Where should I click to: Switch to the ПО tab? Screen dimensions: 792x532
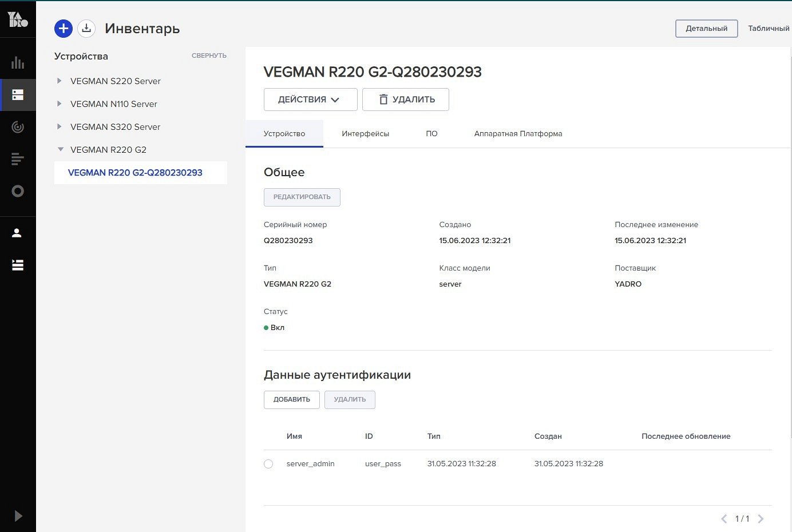[432, 134]
